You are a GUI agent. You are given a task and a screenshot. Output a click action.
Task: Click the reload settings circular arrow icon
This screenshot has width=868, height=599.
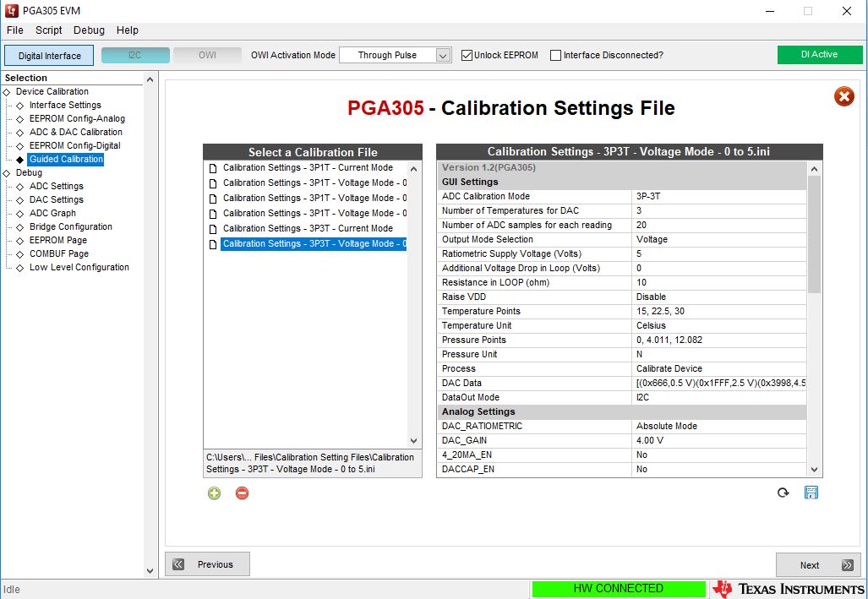(783, 493)
